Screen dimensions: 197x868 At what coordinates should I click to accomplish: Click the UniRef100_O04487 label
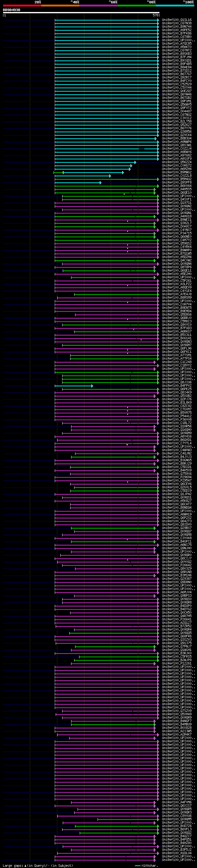point(177,111)
